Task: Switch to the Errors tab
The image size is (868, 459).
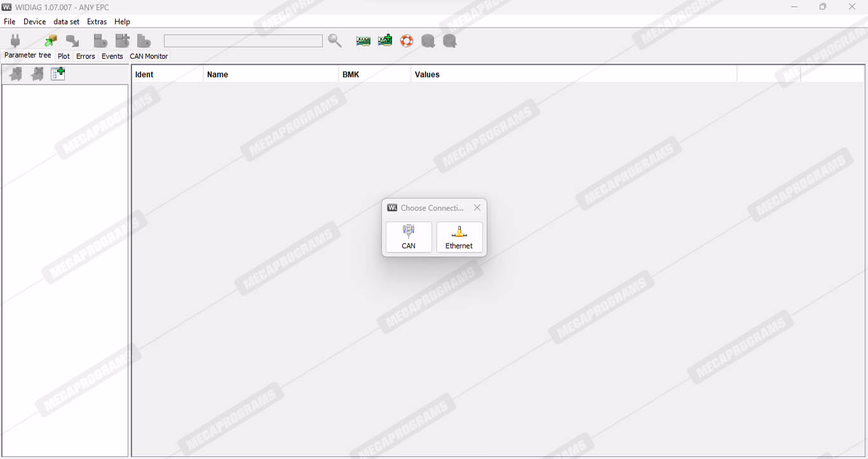Action: [x=85, y=56]
